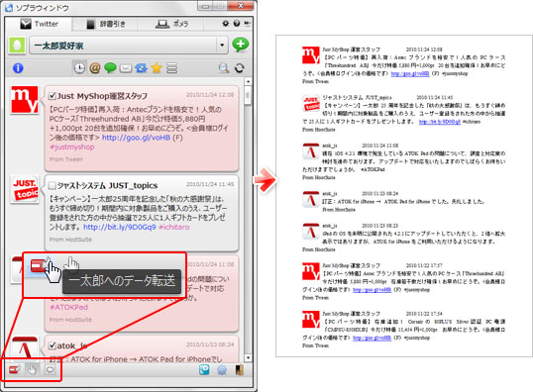Click 'From HootSuite' under JUST_topics tweet
The width and height of the screenshot is (533, 392).
(70, 240)
